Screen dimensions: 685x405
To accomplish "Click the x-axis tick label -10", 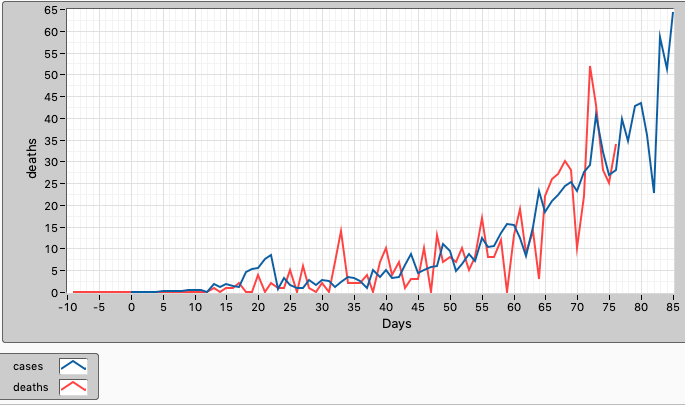I will click(x=68, y=307).
